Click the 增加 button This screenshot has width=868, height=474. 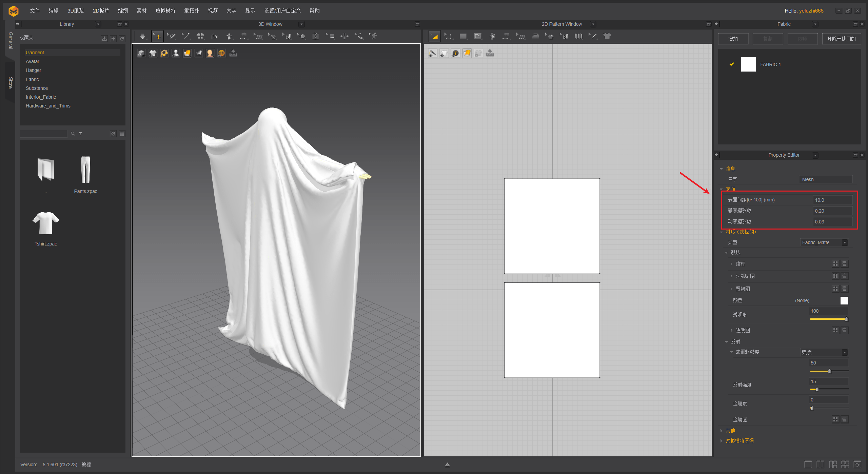pyautogui.click(x=733, y=39)
